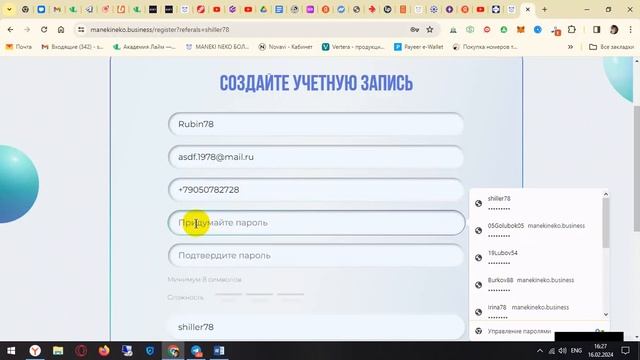Toggle the browser side panel
The width and height of the screenshot is (640, 360).
[x=596, y=29]
